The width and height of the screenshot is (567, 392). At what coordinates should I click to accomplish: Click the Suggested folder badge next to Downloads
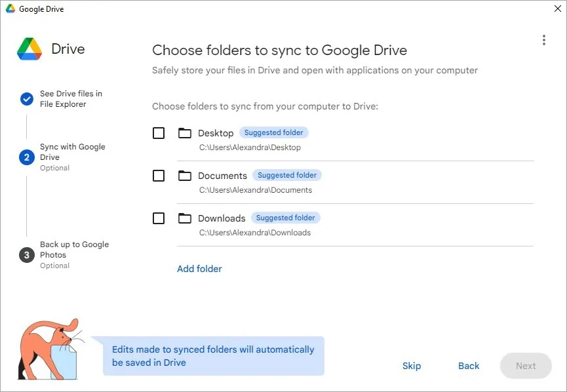pos(286,217)
